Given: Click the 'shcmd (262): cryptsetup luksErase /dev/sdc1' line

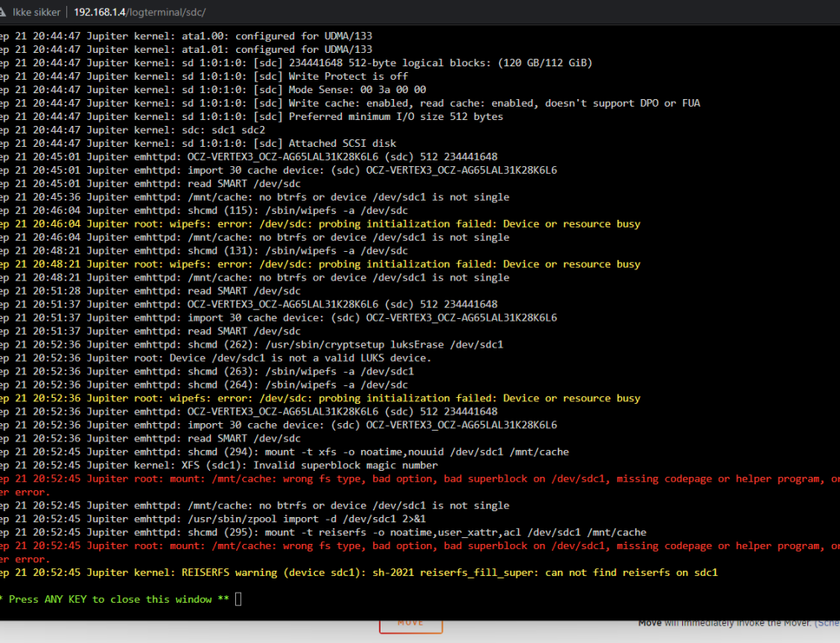Looking at the screenshot, I should tap(252, 344).
